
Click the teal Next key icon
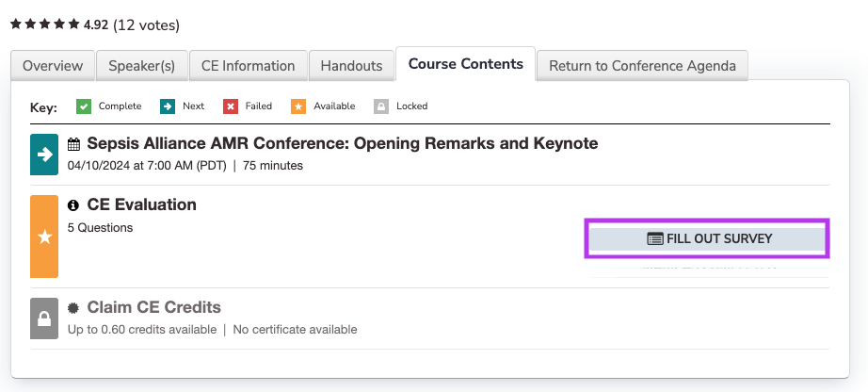(167, 106)
